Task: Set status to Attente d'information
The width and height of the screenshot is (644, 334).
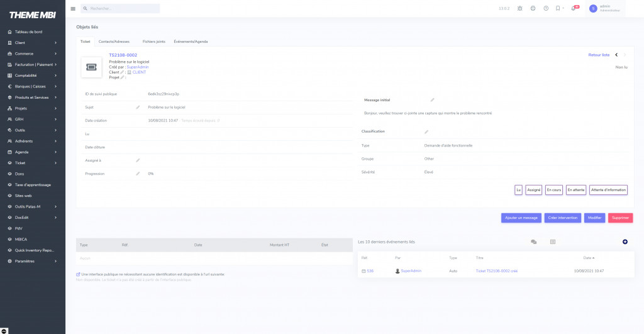Action: pyautogui.click(x=608, y=190)
